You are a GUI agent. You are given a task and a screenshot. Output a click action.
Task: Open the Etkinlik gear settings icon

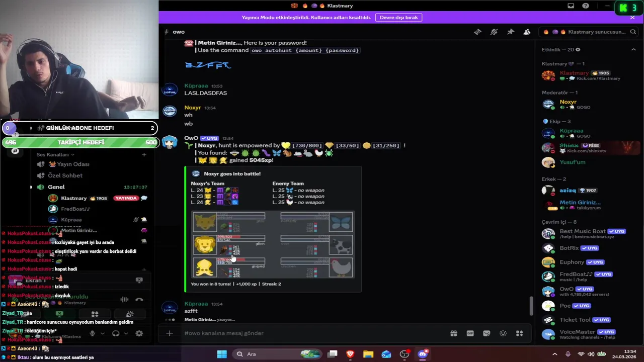point(578,50)
